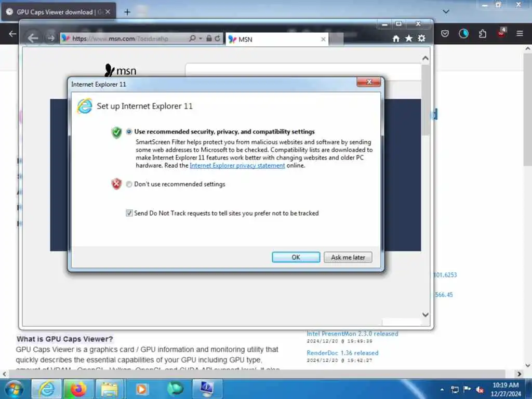Open Firefox list all tabs chevron
This screenshot has height=399, width=532.
click(446, 11)
